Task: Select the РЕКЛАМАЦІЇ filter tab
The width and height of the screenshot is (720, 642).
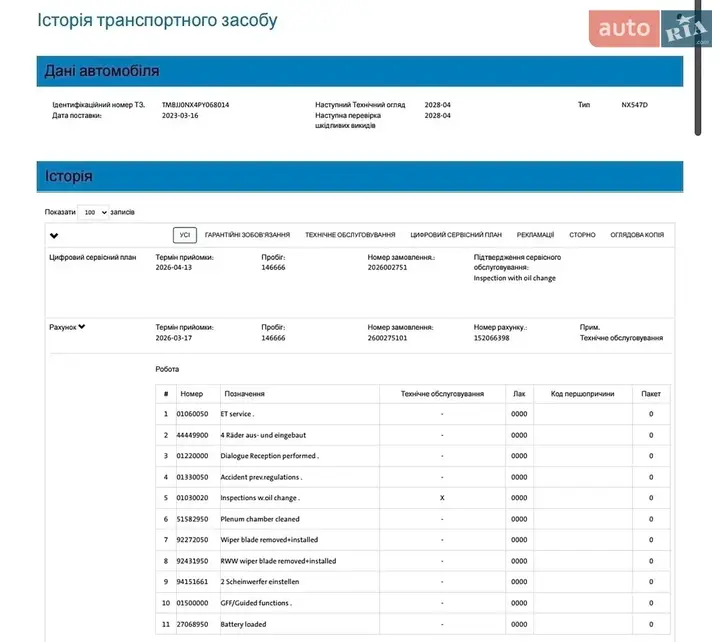Action: point(535,235)
